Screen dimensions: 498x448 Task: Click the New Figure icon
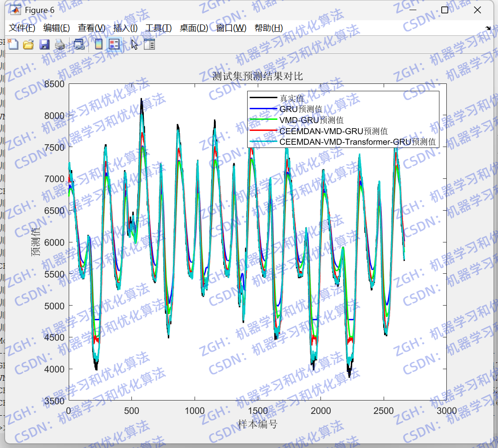click(x=13, y=44)
